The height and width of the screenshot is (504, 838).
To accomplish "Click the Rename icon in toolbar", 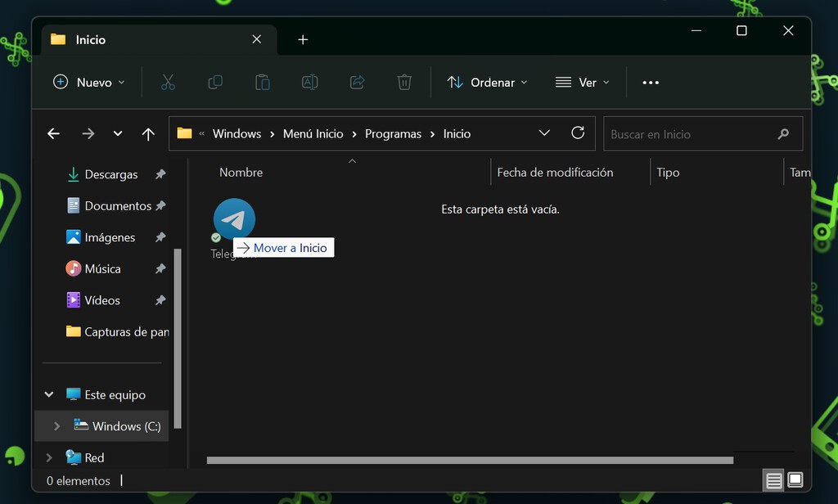I will 309,83.
